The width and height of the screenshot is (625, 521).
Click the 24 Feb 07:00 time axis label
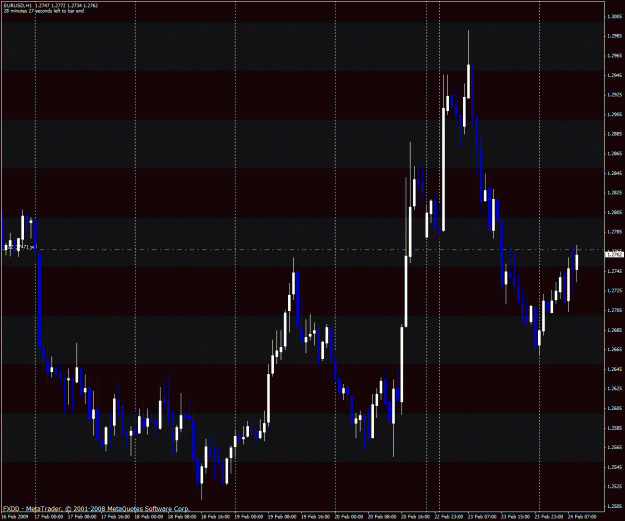582,517
